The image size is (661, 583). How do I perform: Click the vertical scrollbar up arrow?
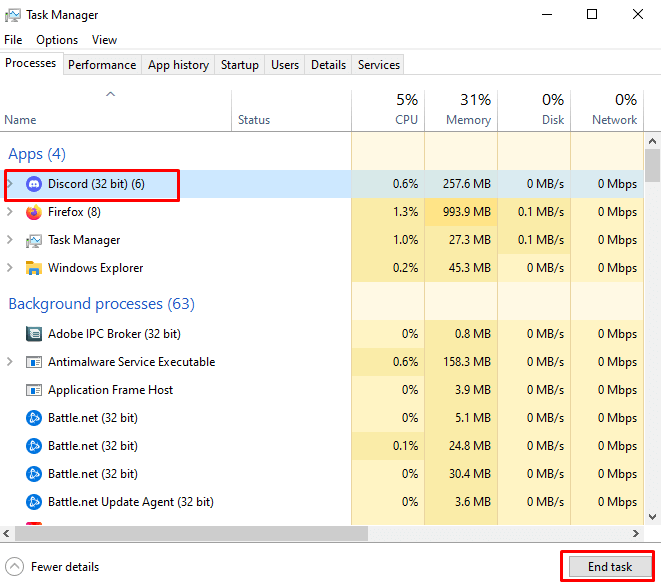(x=653, y=141)
